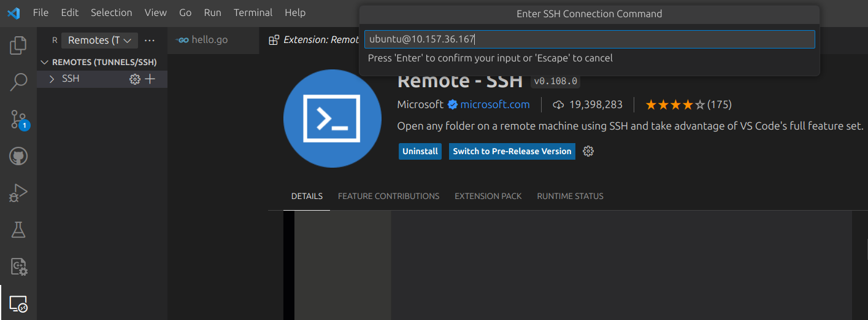Open the microsoft.com publisher link

point(495,104)
